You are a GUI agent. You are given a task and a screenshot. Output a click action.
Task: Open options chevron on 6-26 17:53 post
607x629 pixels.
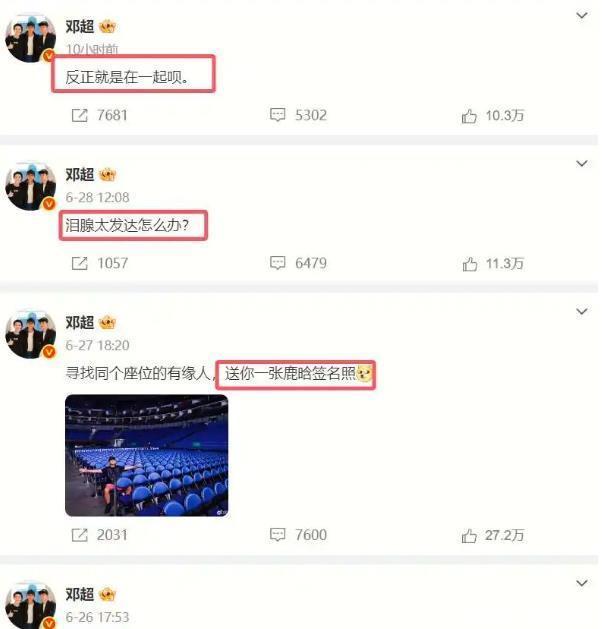pyautogui.click(x=582, y=583)
